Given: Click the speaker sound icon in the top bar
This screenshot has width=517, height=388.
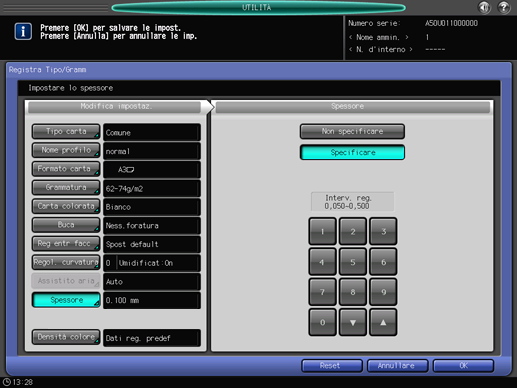Looking at the screenshot, I should click(x=484, y=7).
